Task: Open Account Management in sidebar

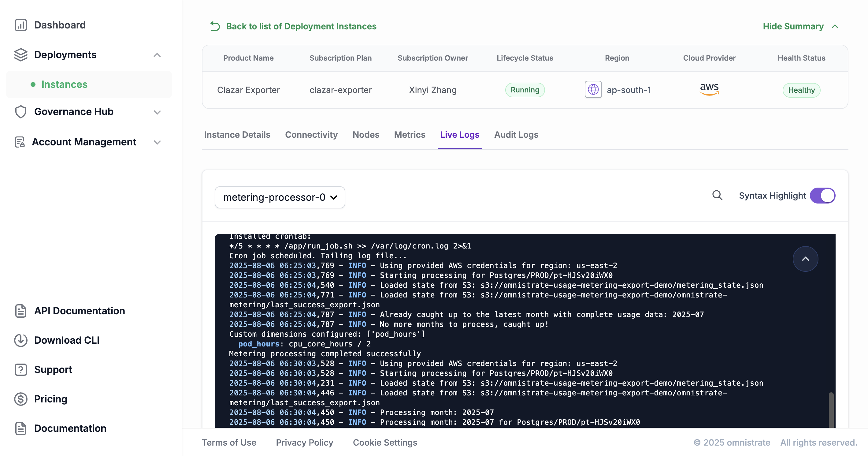Action: point(84,142)
